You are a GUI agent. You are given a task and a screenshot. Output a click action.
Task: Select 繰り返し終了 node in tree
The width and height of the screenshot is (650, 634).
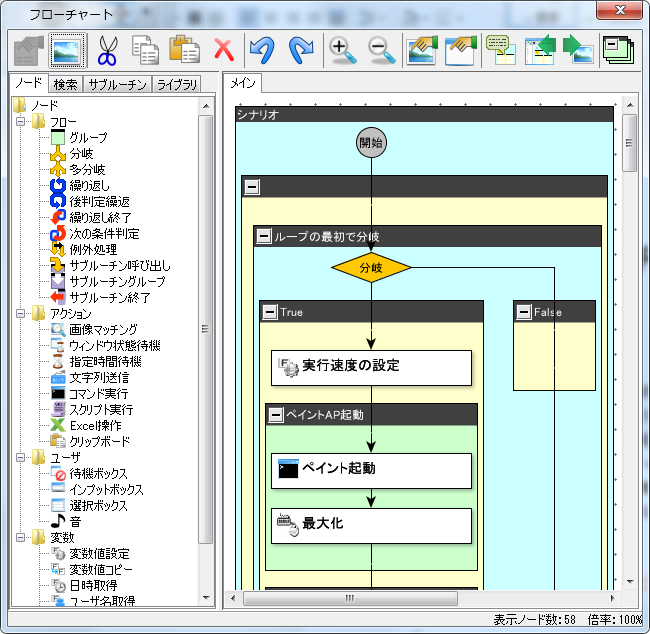tap(100, 217)
